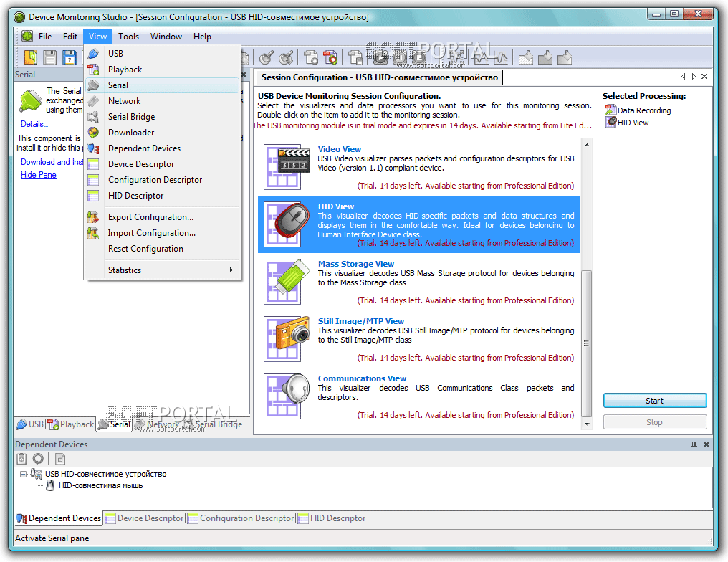Image resolution: width=728 pixels, height=562 pixels.
Task: Close the Dependent Devices panel
Action: 707,444
